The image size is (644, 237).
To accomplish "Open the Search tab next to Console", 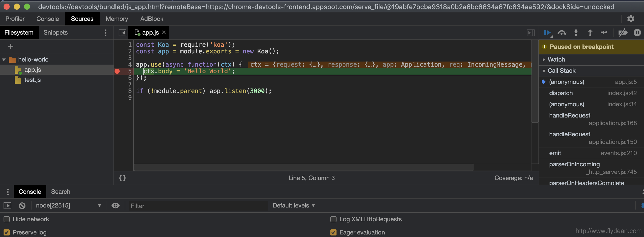I will [x=60, y=191].
